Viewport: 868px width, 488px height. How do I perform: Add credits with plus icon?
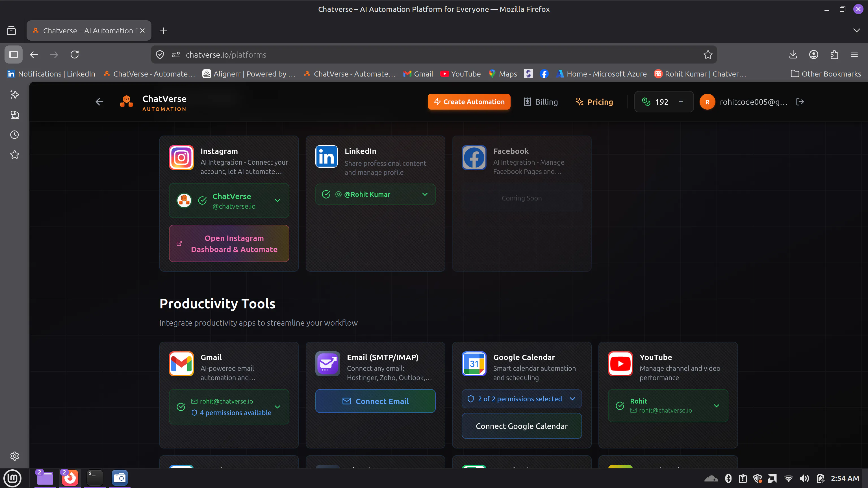click(x=681, y=102)
